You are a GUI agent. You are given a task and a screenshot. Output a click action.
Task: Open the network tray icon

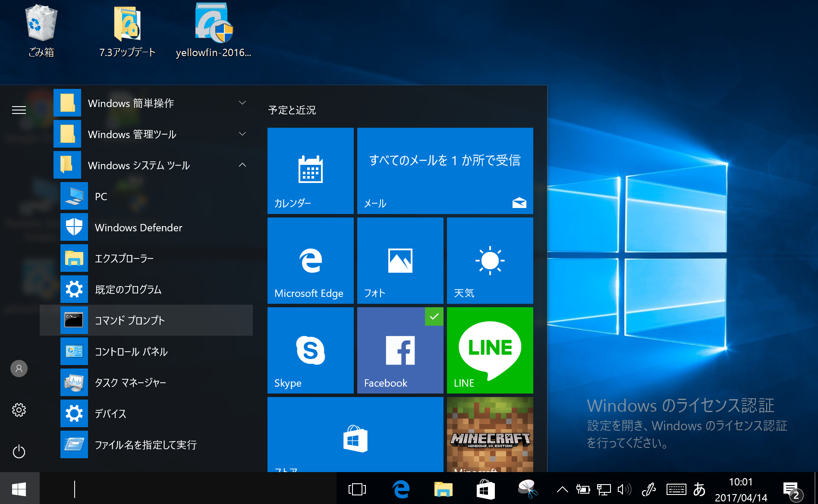(604, 489)
